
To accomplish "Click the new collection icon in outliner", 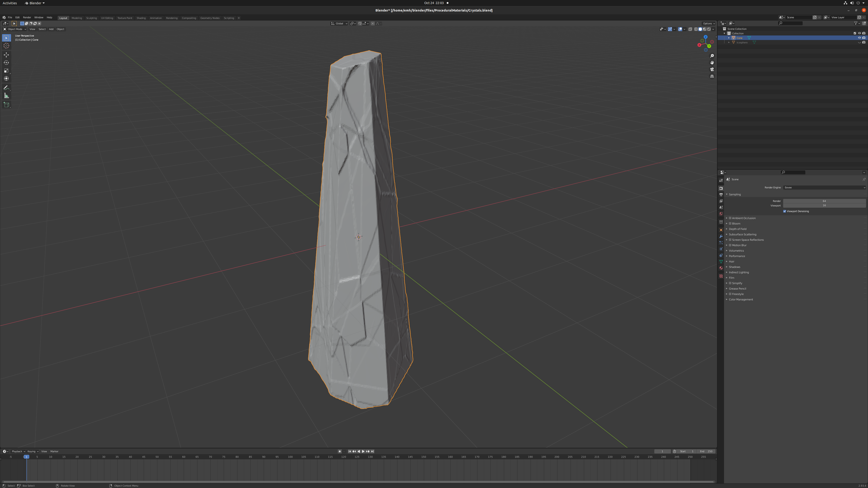I will pyautogui.click(x=864, y=23).
